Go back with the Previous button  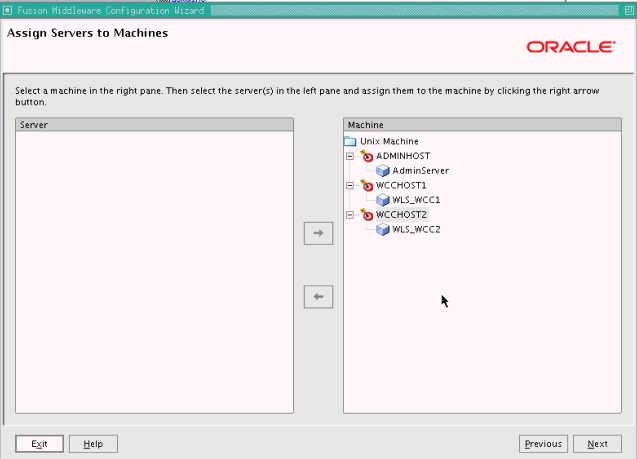[x=543, y=444]
